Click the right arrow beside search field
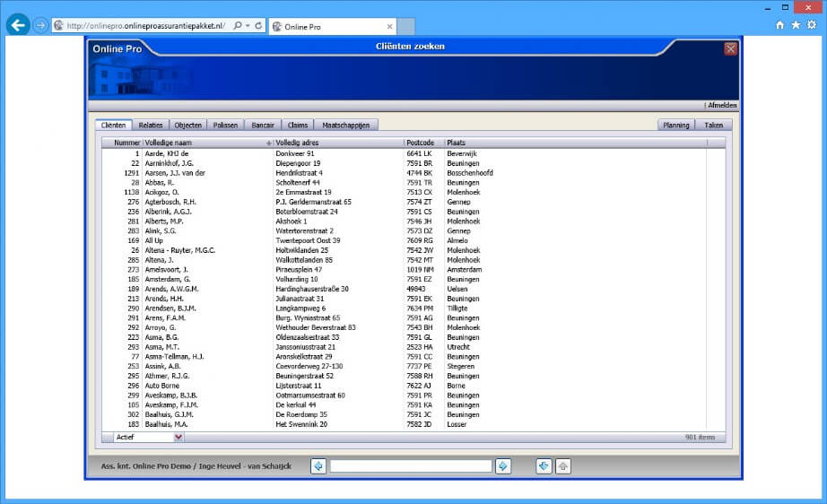 pos(502,466)
